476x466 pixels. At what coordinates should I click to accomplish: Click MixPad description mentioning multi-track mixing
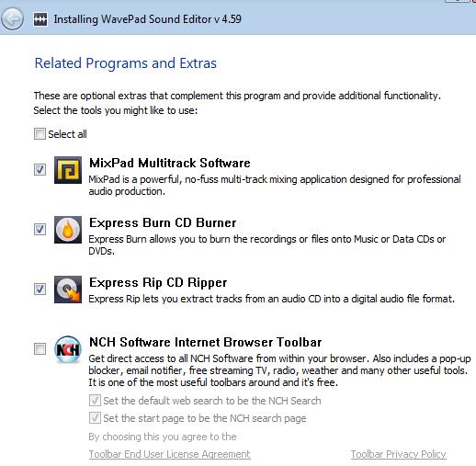pyautogui.click(x=275, y=185)
